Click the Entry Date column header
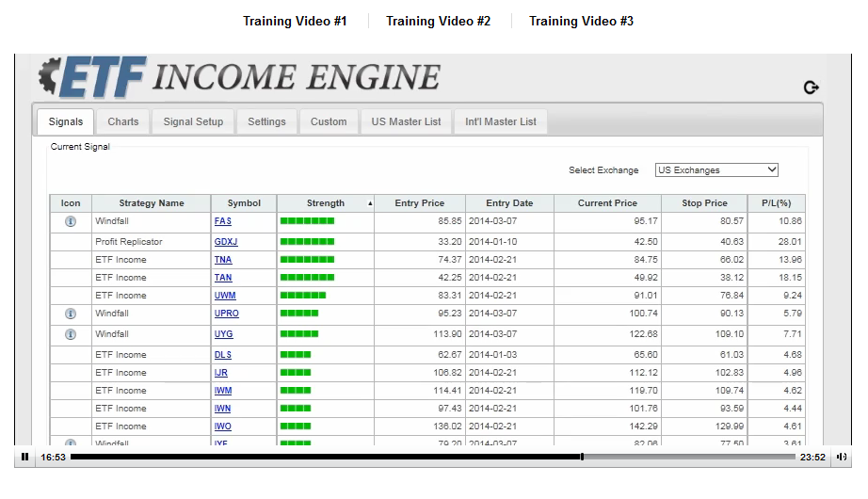The width and height of the screenshot is (868, 499). [509, 203]
